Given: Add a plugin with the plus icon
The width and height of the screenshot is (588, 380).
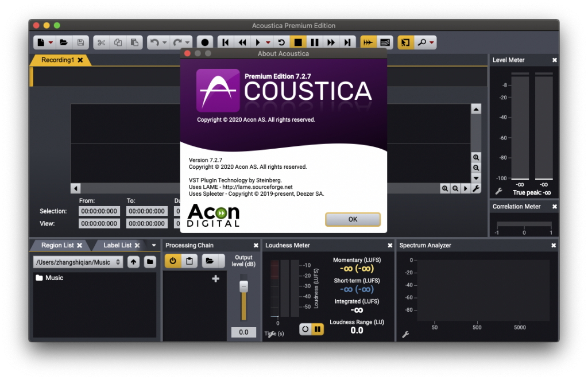Looking at the screenshot, I should pyautogui.click(x=216, y=278).
